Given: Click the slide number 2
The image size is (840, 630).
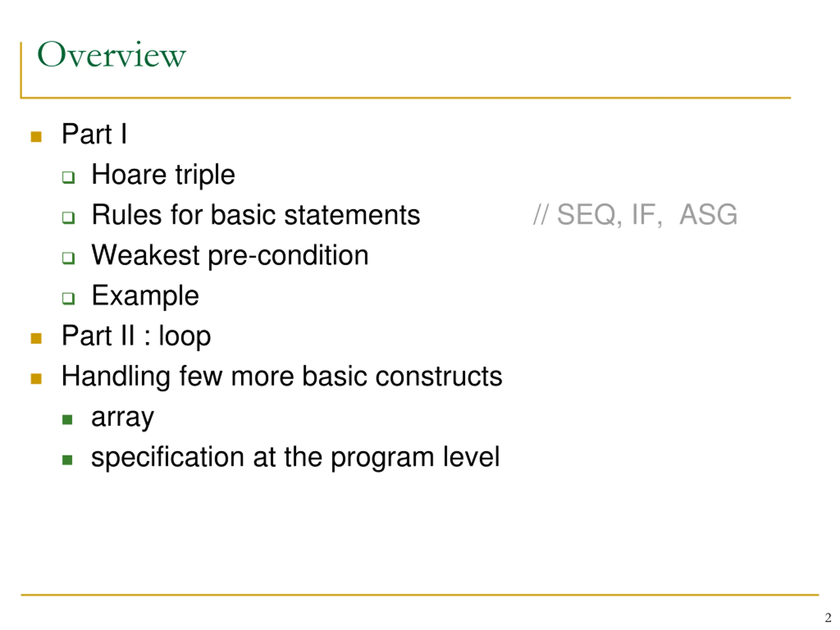Looking at the screenshot, I should 828,618.
